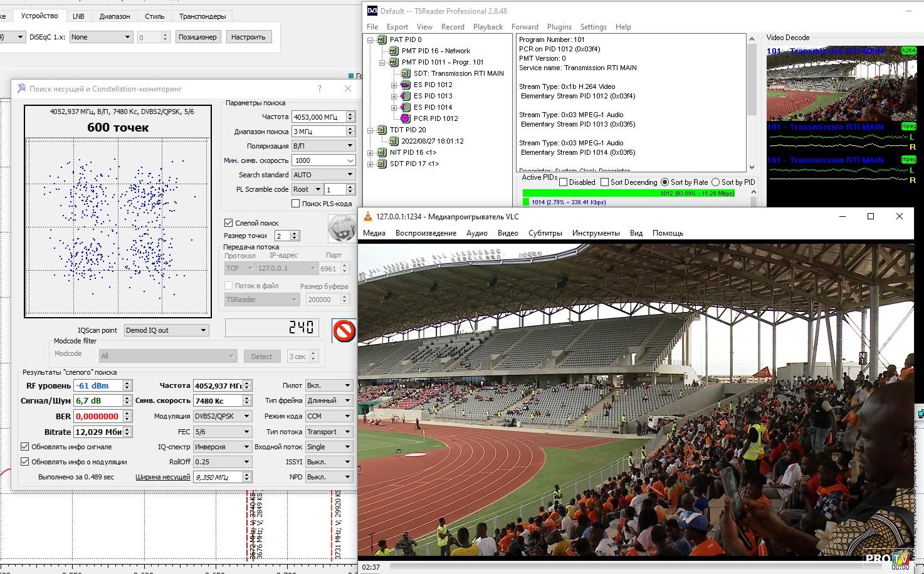
Task: Open the IQScan point Demod IQ out dropdown
Action: click(x=166, y=330)
